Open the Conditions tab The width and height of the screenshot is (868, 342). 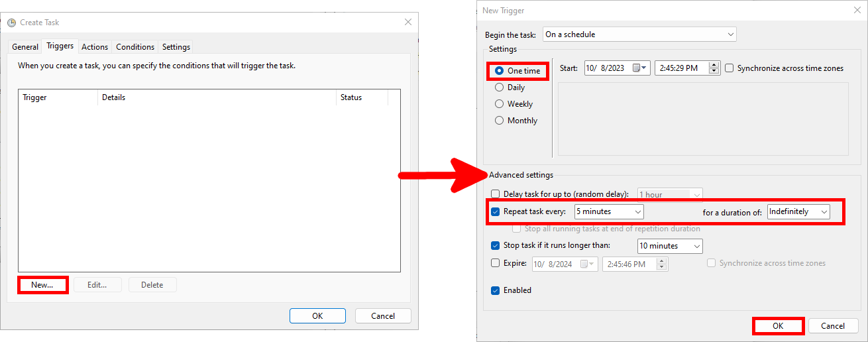click(x=135, y=47)
